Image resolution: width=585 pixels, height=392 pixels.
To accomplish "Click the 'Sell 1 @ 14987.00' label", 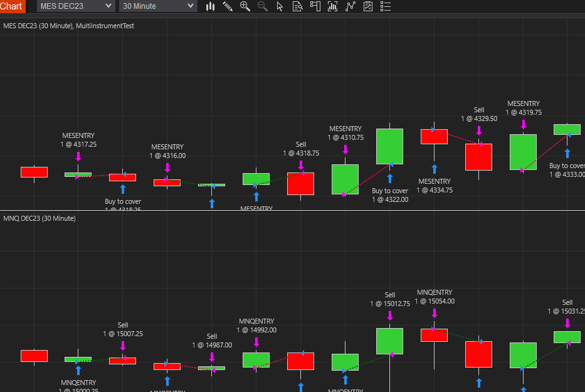I will pyautogui.click(x=212, y=341).
